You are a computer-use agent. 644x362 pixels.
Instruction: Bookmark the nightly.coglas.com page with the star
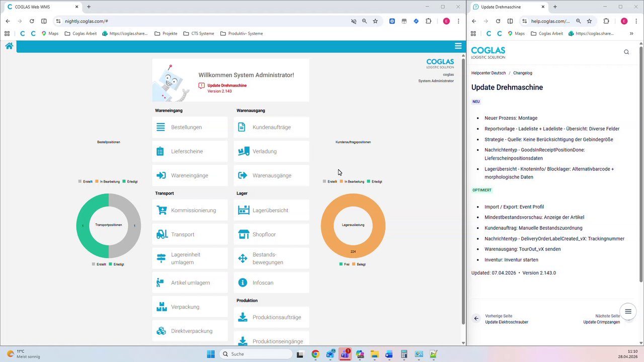375,21
